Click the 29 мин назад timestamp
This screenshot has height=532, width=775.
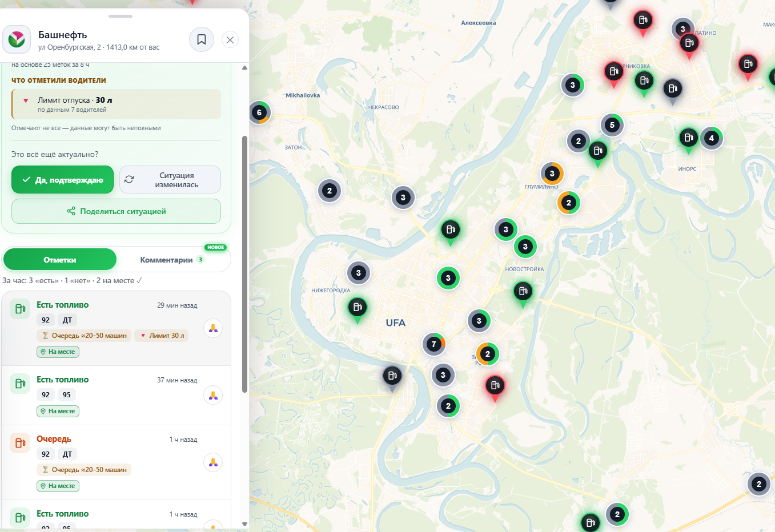point(177,305)
